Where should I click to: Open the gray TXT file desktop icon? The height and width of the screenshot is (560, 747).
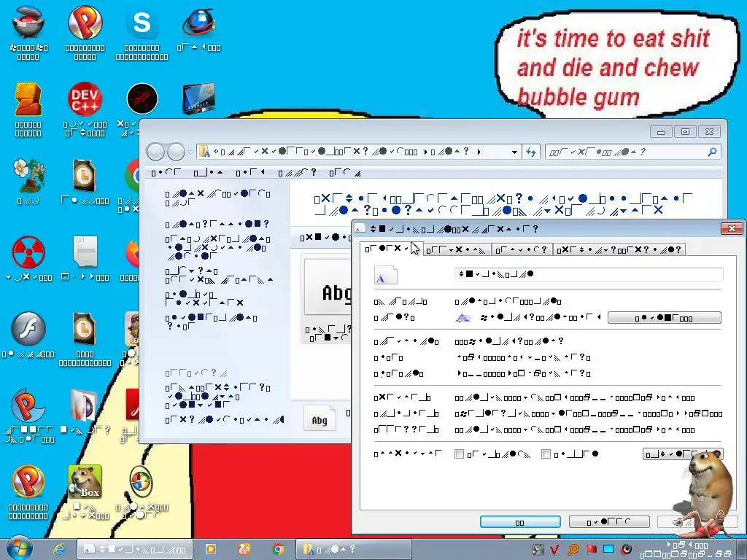85,252
